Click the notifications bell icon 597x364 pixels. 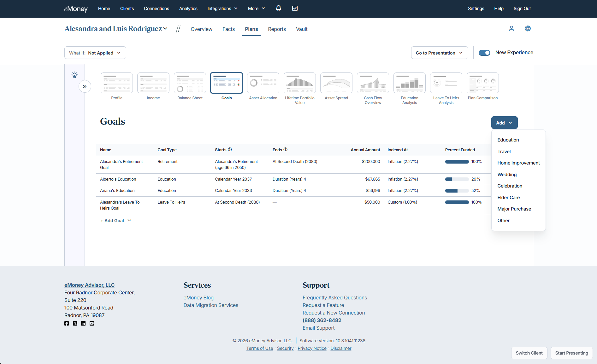pos(278,9)
